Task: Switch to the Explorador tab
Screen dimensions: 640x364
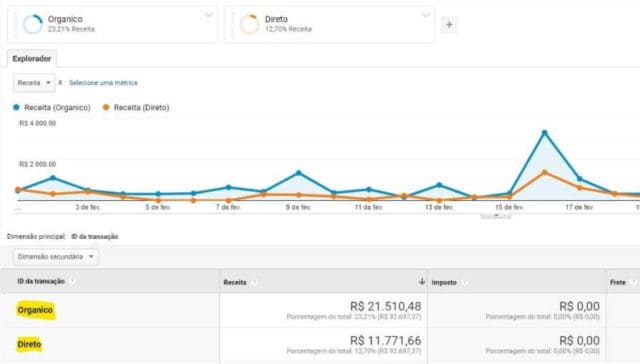Action: coord(32,59)
